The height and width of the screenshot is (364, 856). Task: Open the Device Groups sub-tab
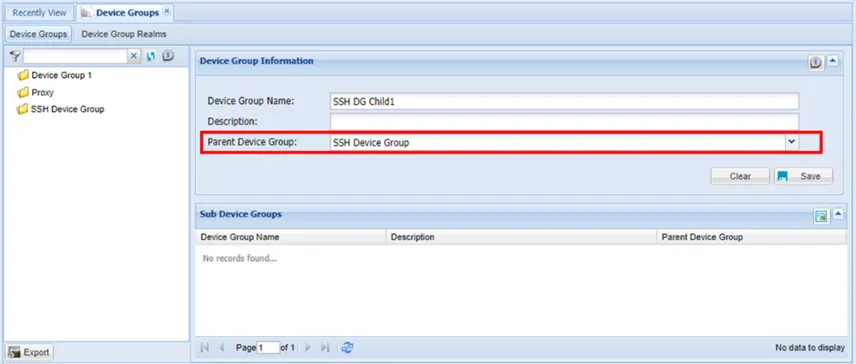(x=38, y=34)
